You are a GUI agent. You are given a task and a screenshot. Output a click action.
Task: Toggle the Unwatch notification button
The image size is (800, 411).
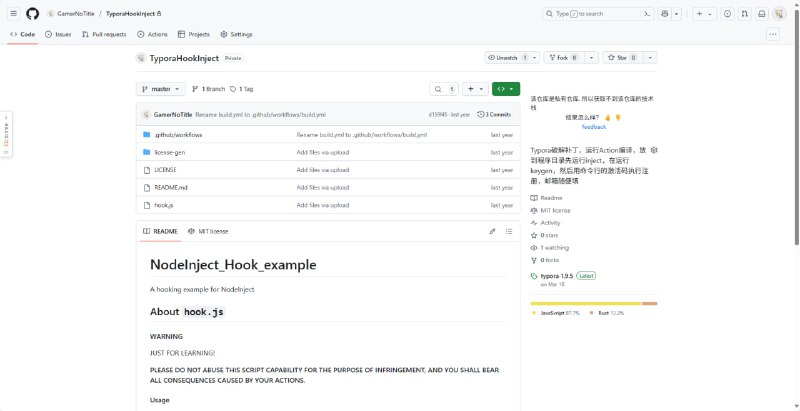pos(507,58)
